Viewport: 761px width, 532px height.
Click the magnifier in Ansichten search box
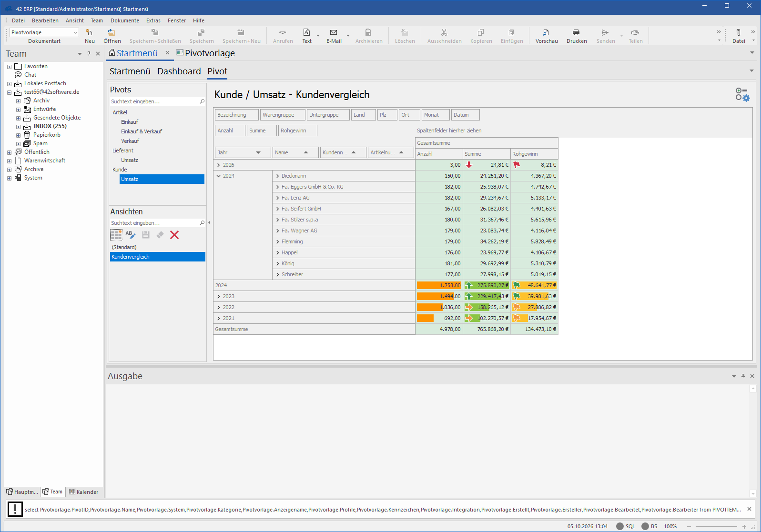pyautogui.click(x=202, y=223)
